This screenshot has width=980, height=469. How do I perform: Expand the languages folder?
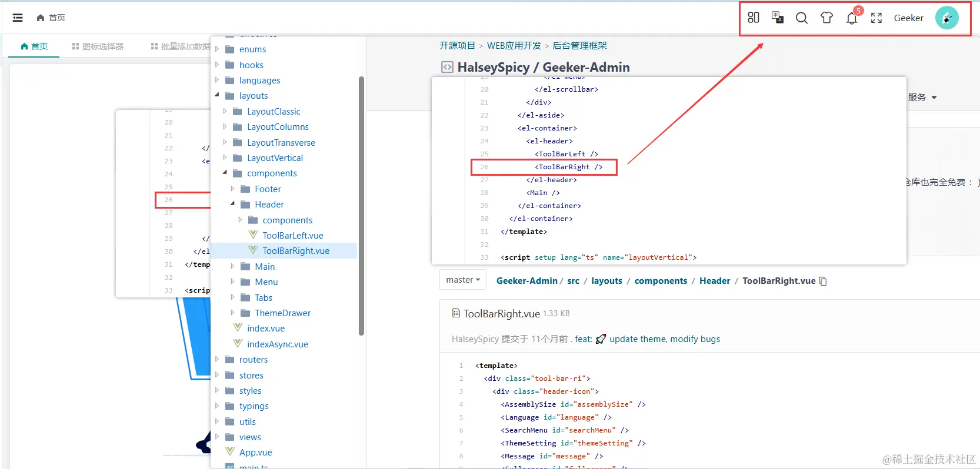click(217, 80)
